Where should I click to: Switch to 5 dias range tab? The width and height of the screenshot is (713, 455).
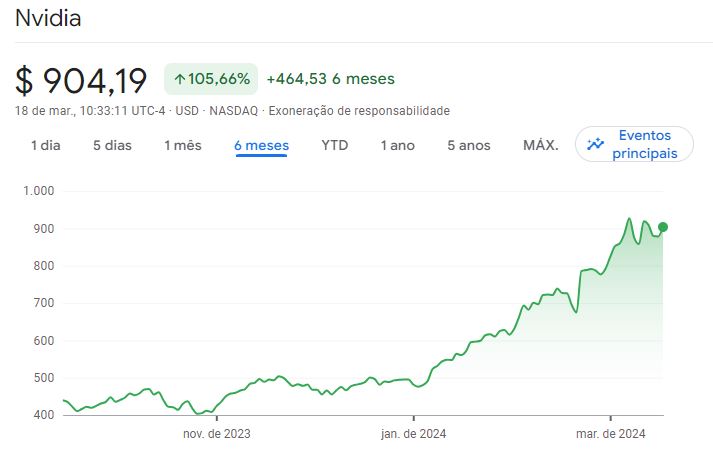(x=112, y=145)
